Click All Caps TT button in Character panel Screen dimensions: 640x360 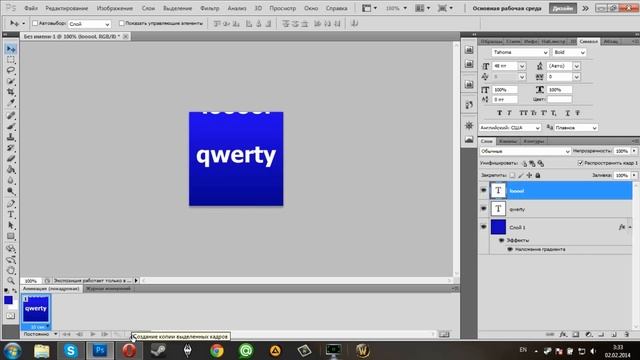coord(523,113)
